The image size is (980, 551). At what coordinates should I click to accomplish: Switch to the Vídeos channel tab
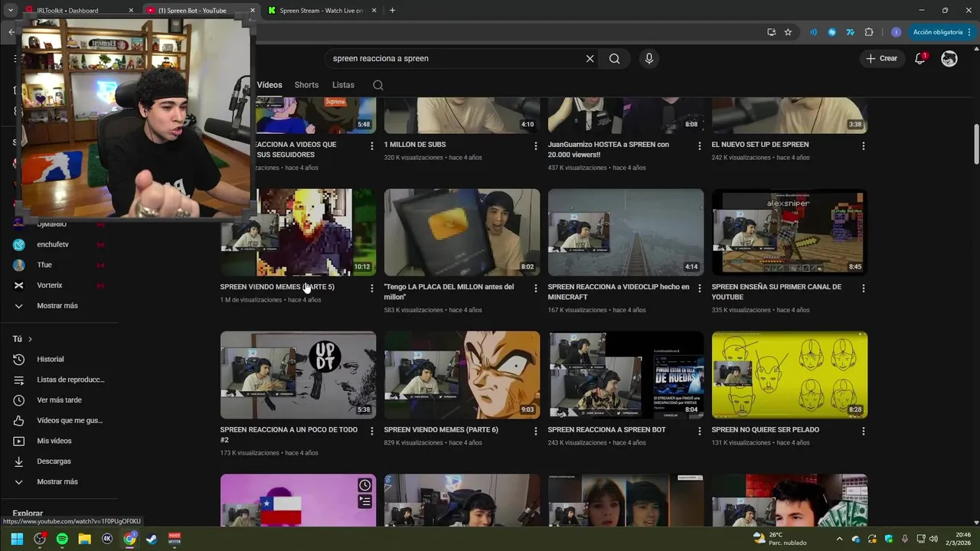pyautogui.click(x=269, y=85)
